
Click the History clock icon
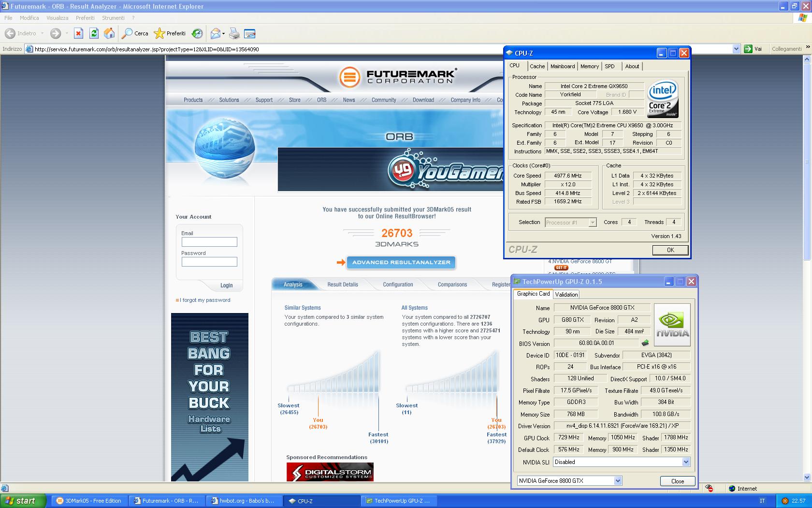click(197, 33)
